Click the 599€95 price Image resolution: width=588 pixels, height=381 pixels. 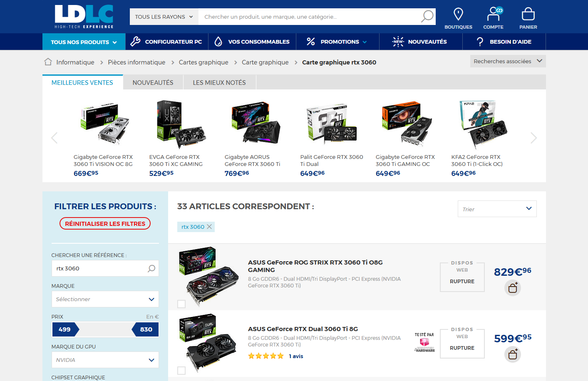513,338
